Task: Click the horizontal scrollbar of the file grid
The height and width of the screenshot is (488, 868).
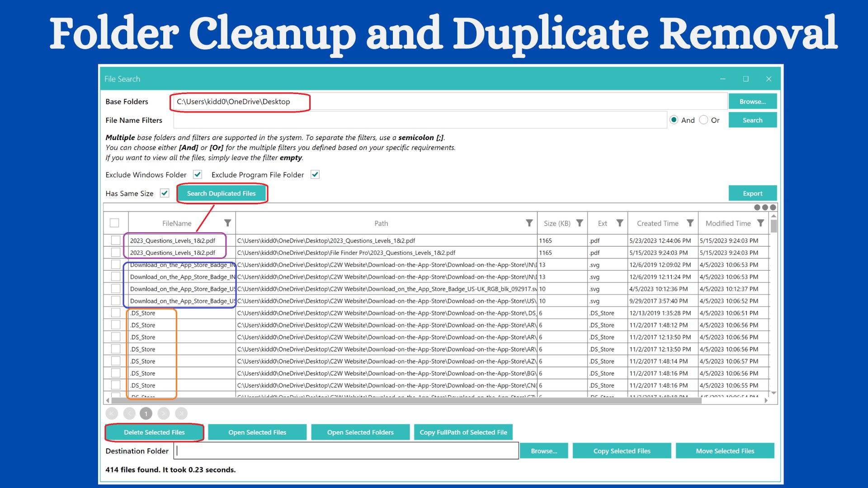Action: 407,400
